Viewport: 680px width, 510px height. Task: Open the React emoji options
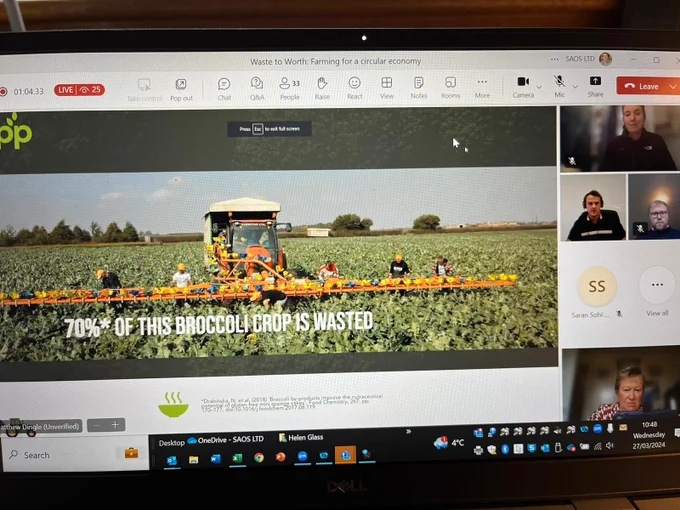pos(354,88)
